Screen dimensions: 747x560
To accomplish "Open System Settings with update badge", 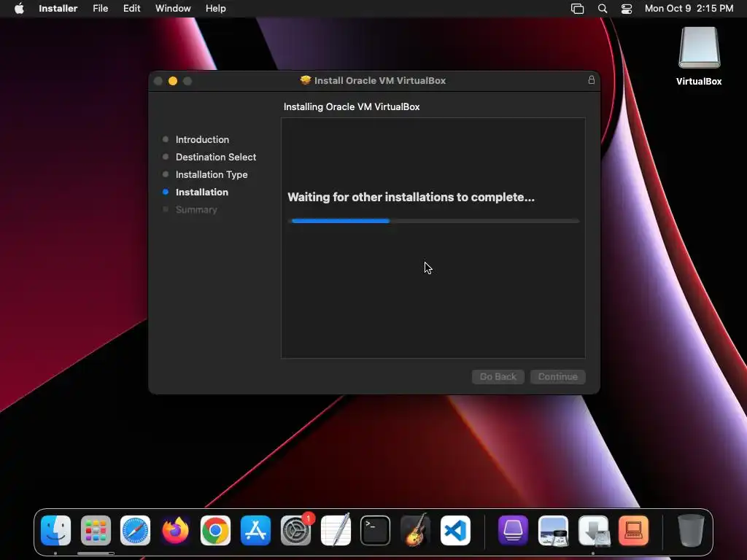I will tap(296, 531).
